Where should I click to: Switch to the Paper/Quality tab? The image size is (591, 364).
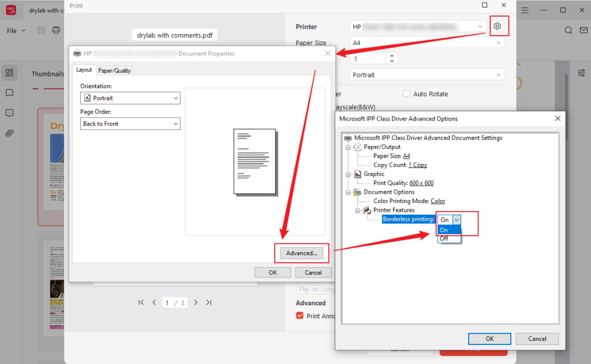[114, 70]
